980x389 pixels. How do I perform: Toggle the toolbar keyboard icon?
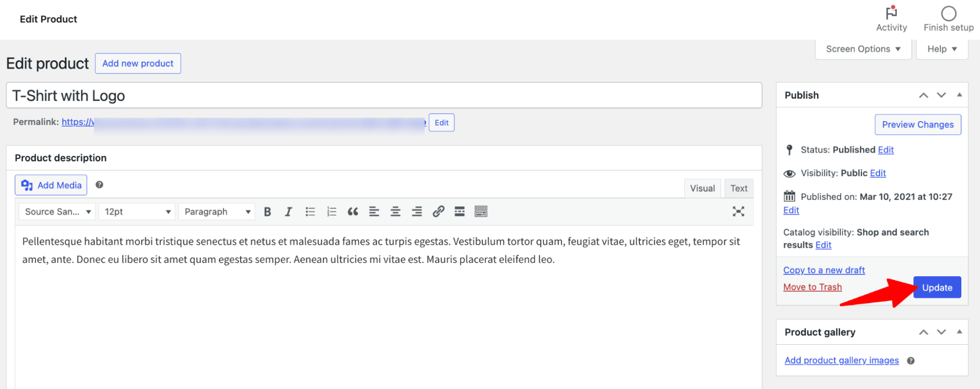coord(481,211)
